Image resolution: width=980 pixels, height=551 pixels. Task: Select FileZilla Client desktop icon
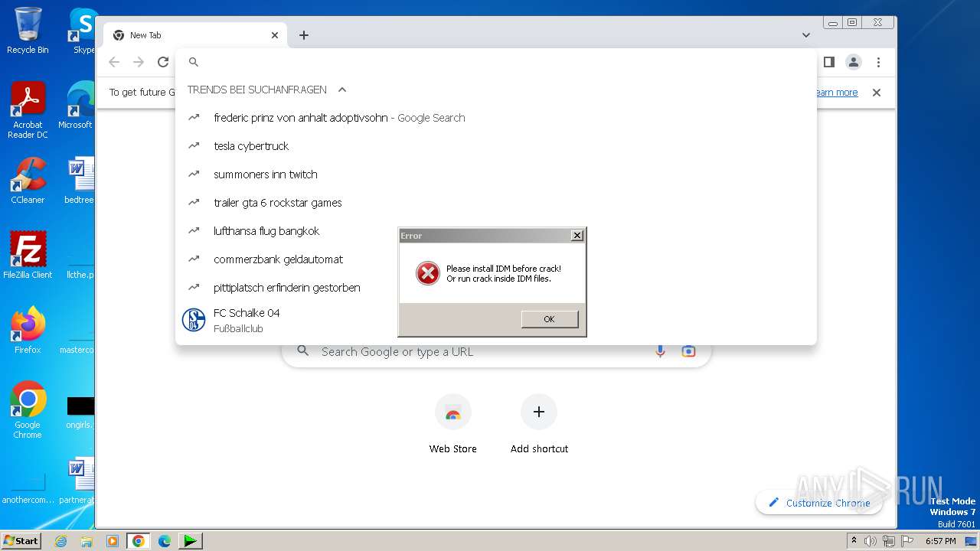(28, 256)
